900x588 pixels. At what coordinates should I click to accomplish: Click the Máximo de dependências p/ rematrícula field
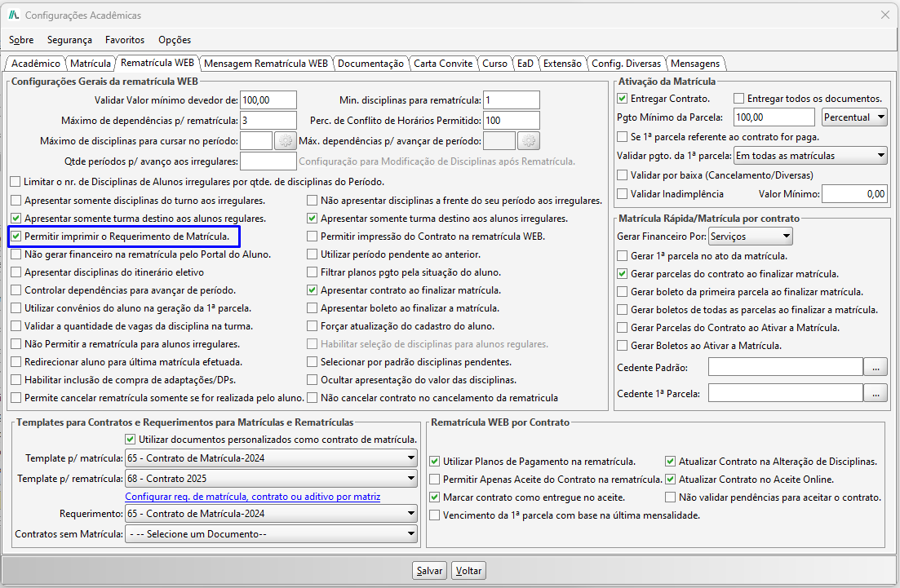point(268,121)
